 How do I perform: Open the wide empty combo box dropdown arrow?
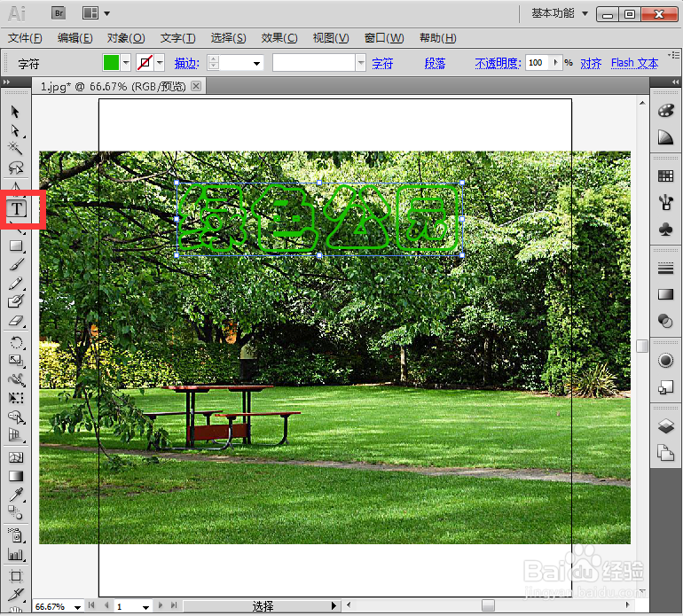(361, 63)
